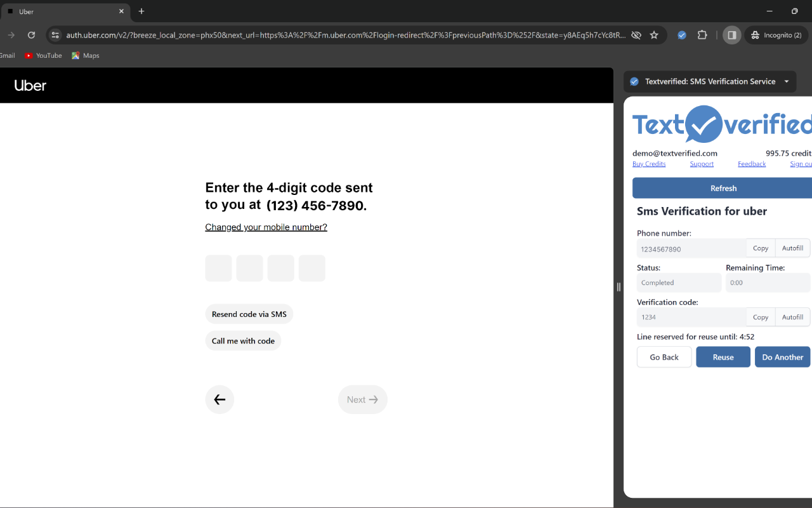812x508 pixels.
Task: Click the 995.75 credits balance text
Action: click(x=789, y=153)
